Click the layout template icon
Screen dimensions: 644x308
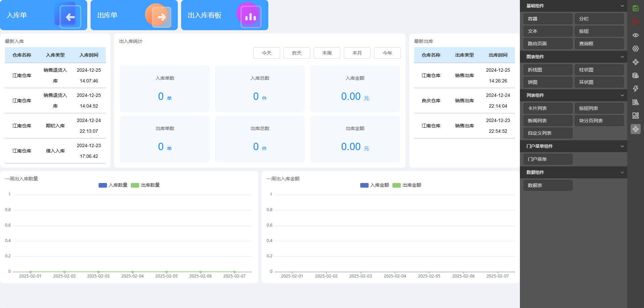tap(635, 116)
